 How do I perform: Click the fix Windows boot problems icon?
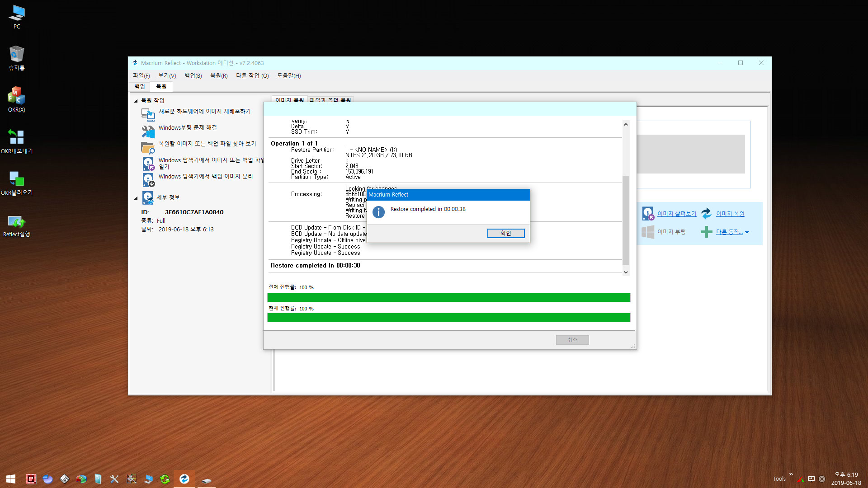pos(148,131)
